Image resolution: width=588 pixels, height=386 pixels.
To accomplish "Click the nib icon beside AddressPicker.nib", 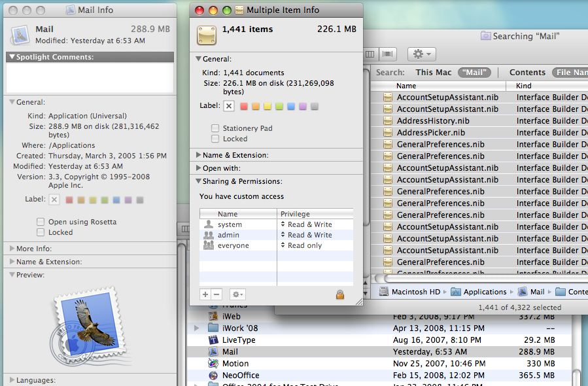I will 388,132.
